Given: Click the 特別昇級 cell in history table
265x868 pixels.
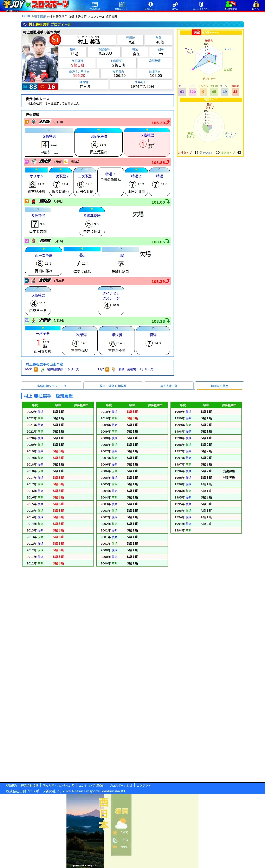Looking at the screenshot, I should (229, 478).
